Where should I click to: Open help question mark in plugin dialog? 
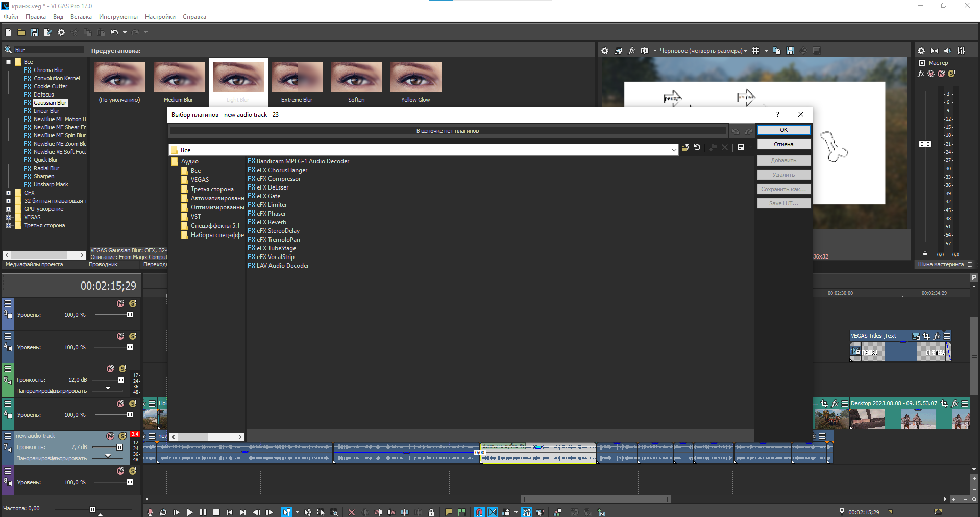pos(777,114)
